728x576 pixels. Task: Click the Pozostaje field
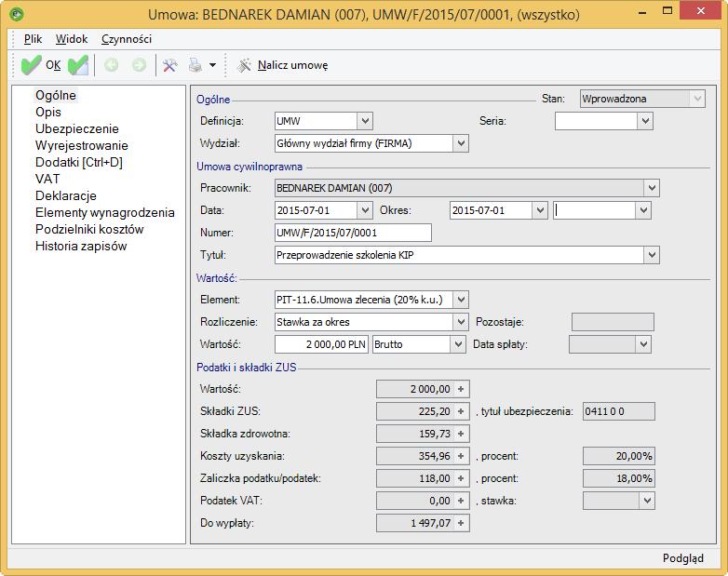[x=613, y=322]
